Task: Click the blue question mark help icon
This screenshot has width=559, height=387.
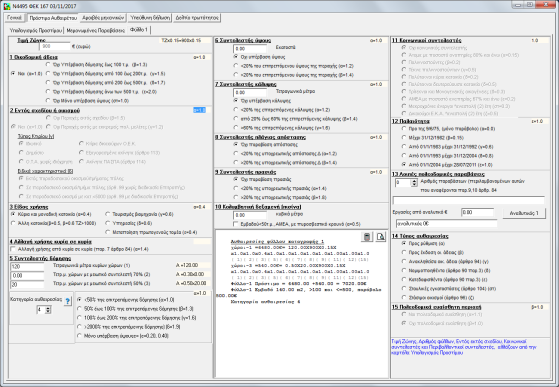Action: pyautogui.click(x=68, y=301)
